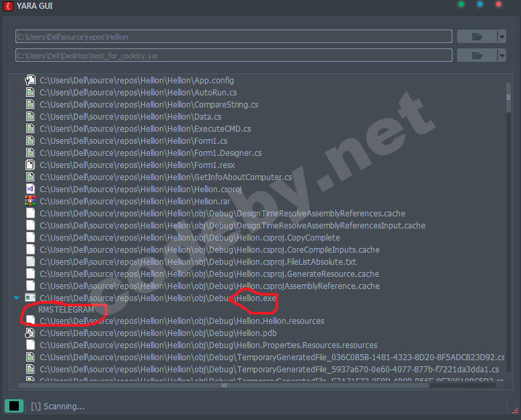Click the Hellion.Properties.Resources.resources file icon
This screenshot has width=521, height=420.
coord(30,345)
